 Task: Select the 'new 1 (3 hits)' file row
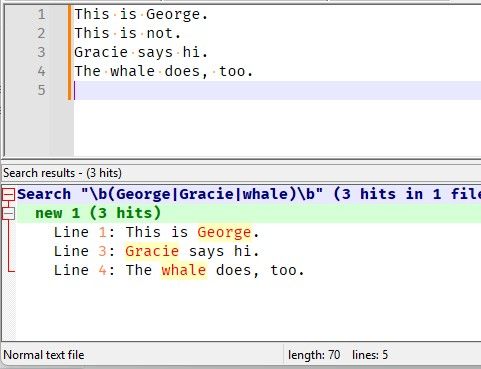[249, 213]
